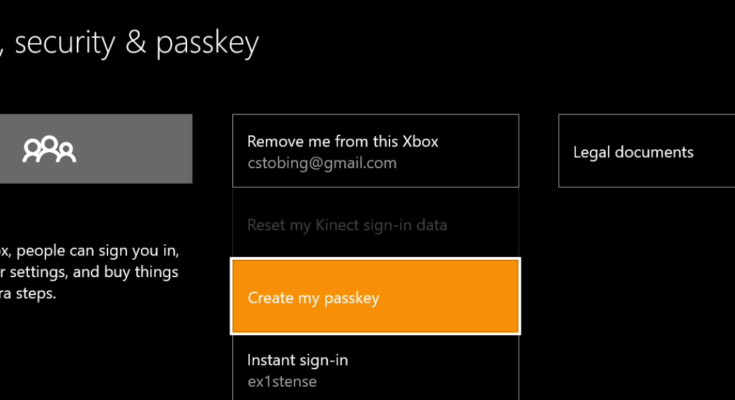Select Remove me from this Xbox

pyautogui.click(x=375, y=150)
